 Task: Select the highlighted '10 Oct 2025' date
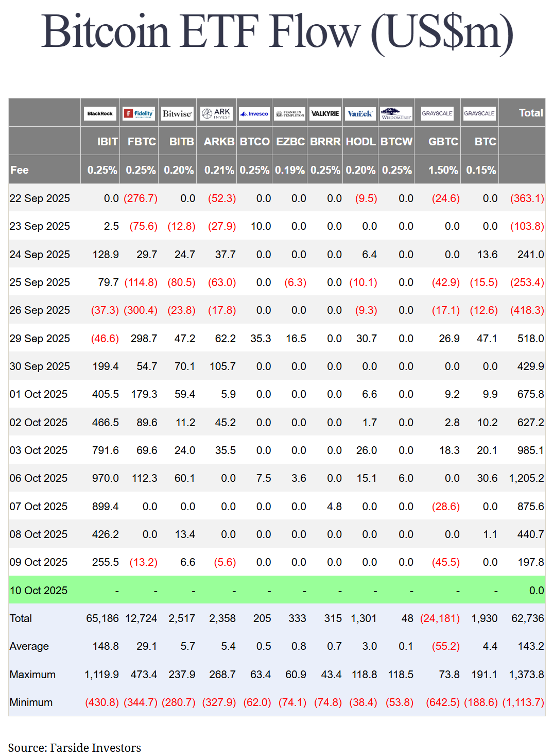39,591
